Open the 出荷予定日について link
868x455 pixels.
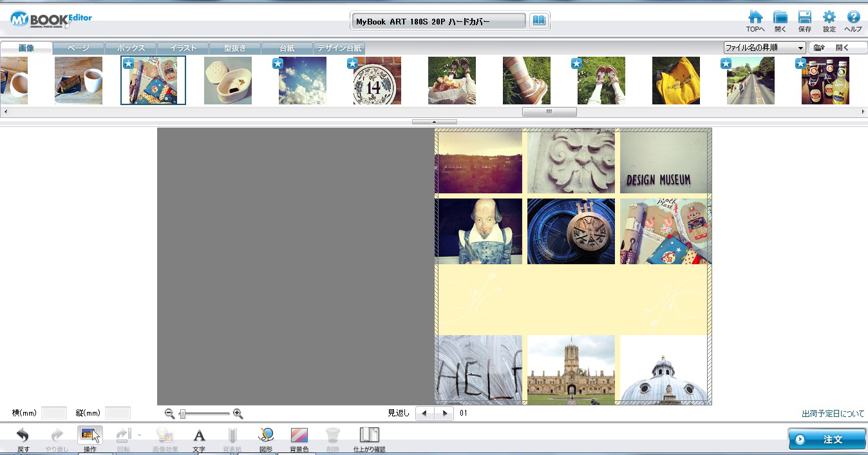pyautogui.click(x=833, y=414)
